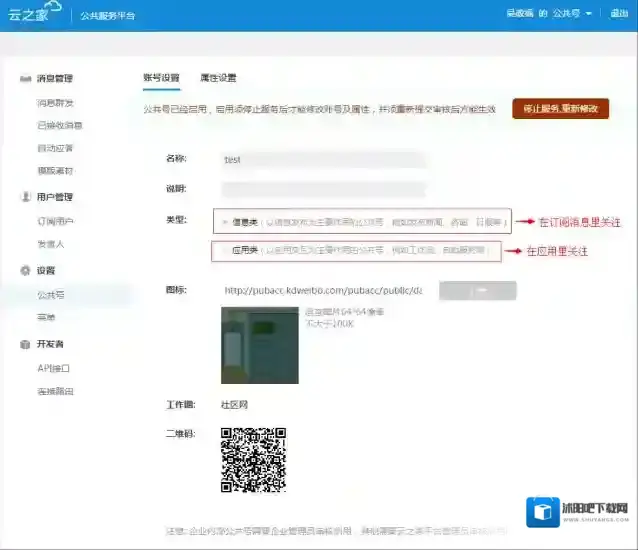This screenshot has height=550, width=638.
Task: Click the 二维码 QR code image
Action: click(x=253, y=460)
